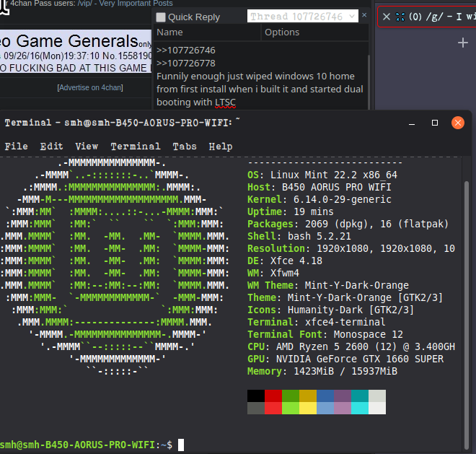This screenshot has width=476, height=454.
Task: Open the File menu in Terminal
Action: click(16, 147)
